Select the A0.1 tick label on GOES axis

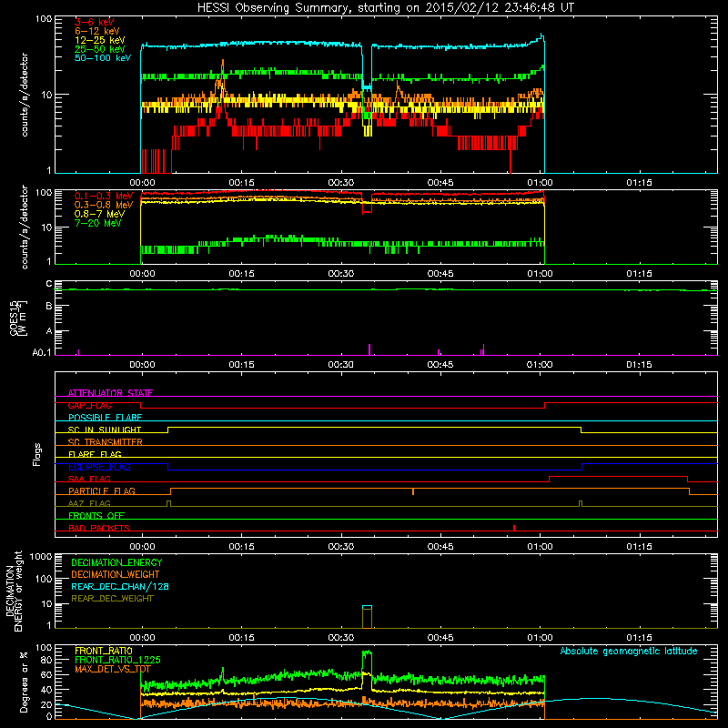coord(42,353)
